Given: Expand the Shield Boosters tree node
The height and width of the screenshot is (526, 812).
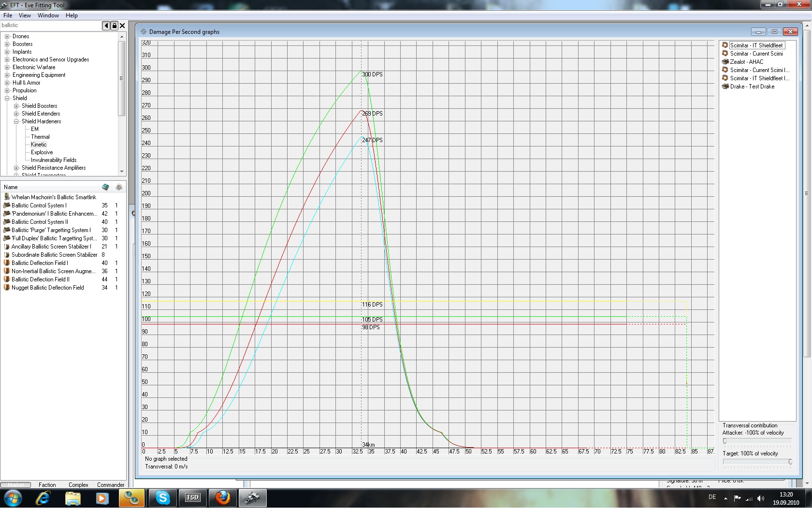Looking at the screenshot, I should 16,106.
